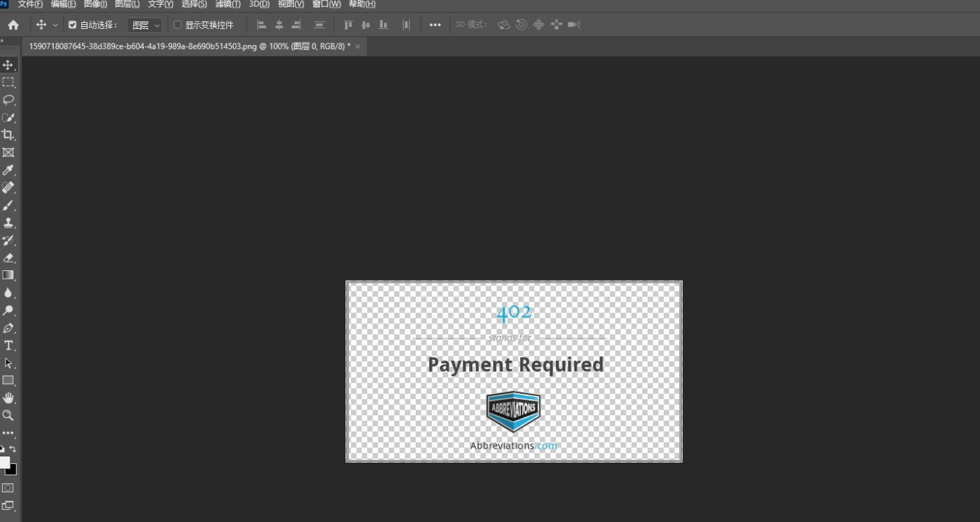Screen dimensions: 980x522
Task: Click the foreground color swatch
Action: click(x=4, y=462)
